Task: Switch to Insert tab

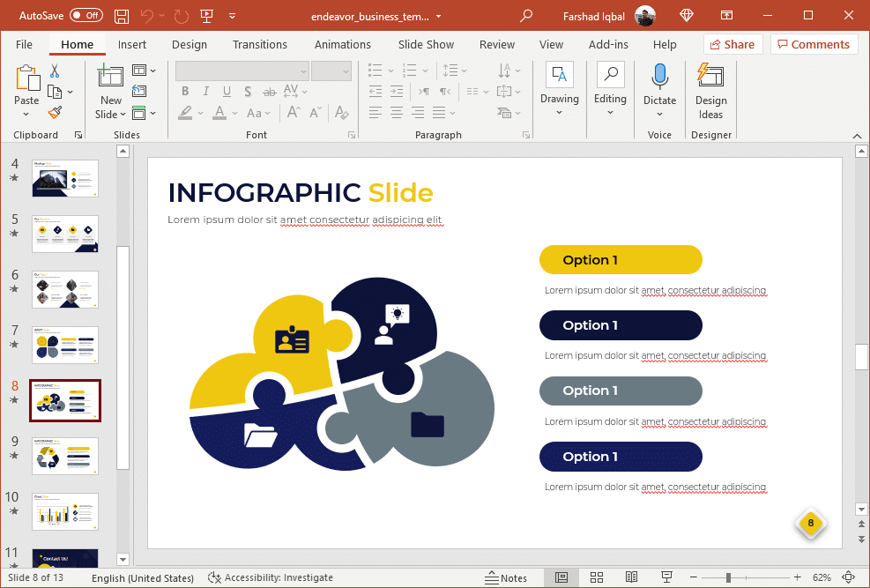Action: [x=132, y=44]
